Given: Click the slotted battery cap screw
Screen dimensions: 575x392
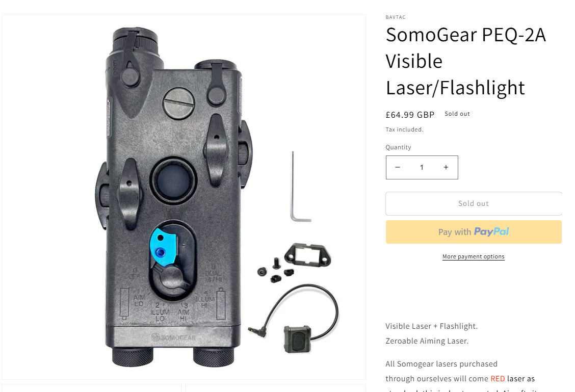Looking at the screenshot, I should (178, 103).
